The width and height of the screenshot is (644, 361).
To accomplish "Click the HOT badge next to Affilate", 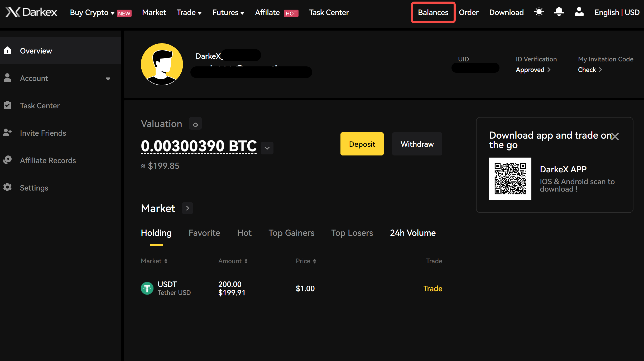I will pyautogui.click(x=291, y=13).
